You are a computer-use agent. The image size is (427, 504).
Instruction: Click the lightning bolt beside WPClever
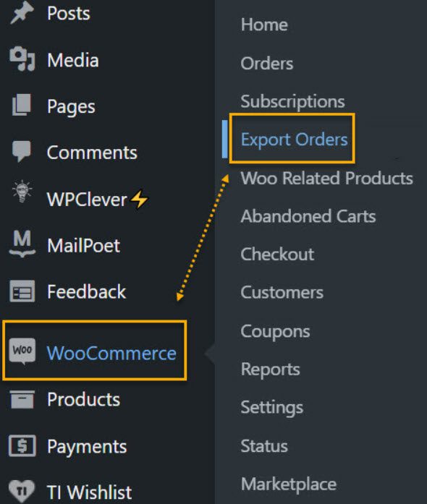click(x=140, y=200)
